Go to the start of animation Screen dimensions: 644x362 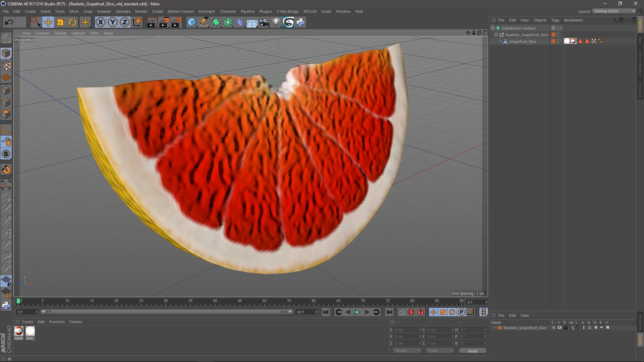(326, 312)
